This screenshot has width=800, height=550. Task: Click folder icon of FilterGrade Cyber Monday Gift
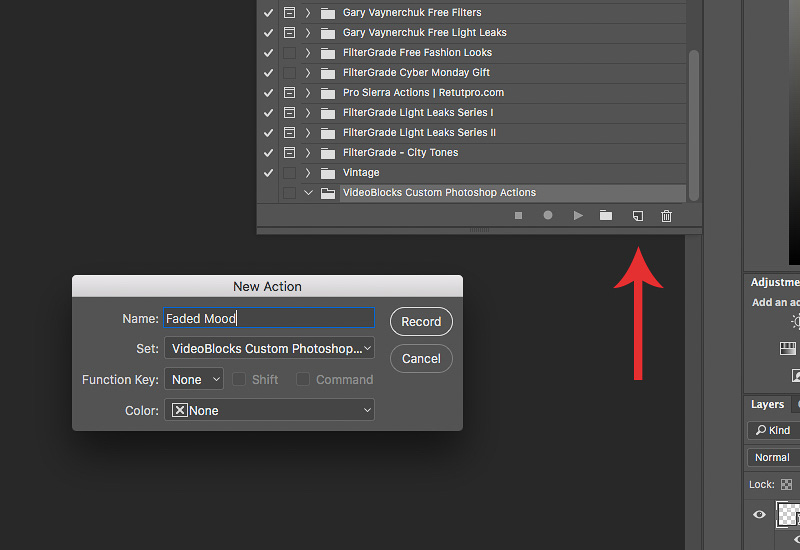point(328,73)
